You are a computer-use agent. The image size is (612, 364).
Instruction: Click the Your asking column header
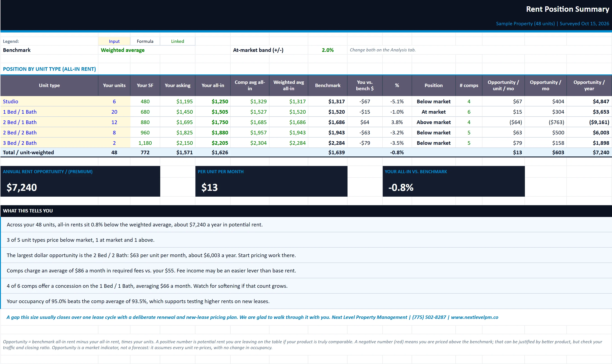click(x=177, y=85)
